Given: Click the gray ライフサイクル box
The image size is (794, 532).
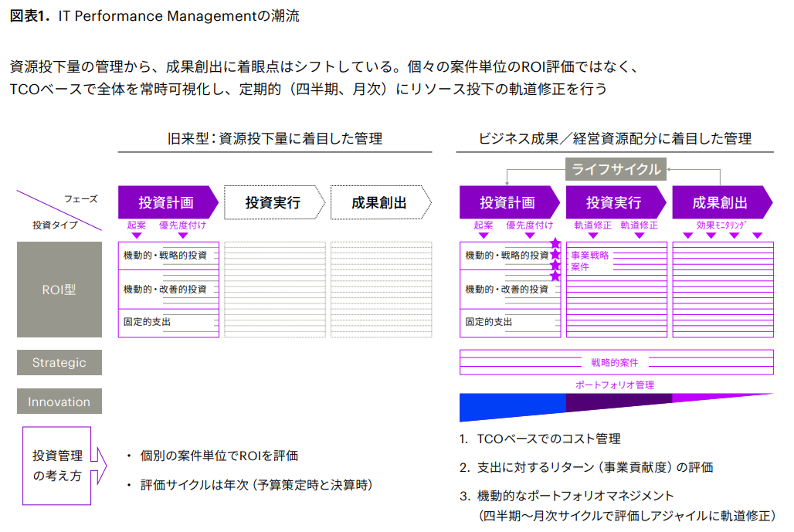Looking at the screenshot, I should click(616, 169).
